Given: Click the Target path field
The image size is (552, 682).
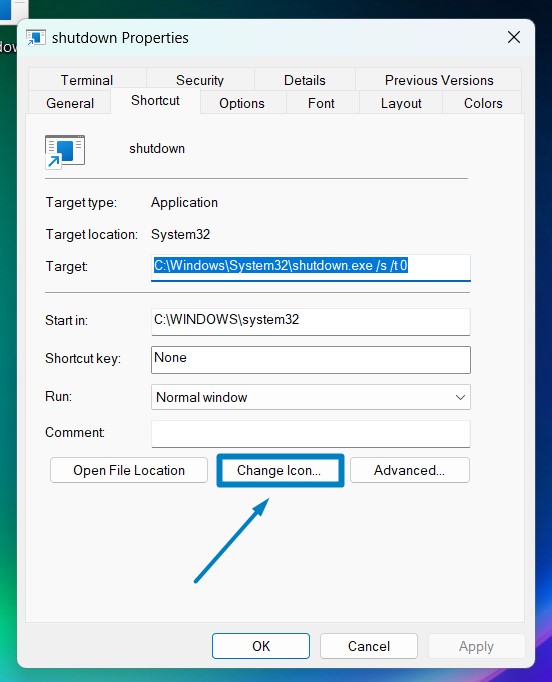Looking at the screenshot, I should (x=311, y=267).
